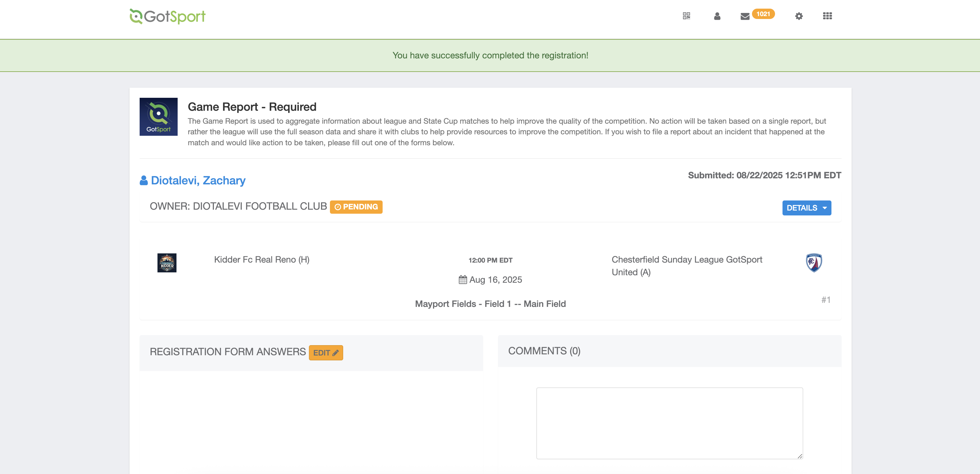Click the REGISTRATION FORM ANSWERS heading
The image size is (980, 474).
click(227, 351)
